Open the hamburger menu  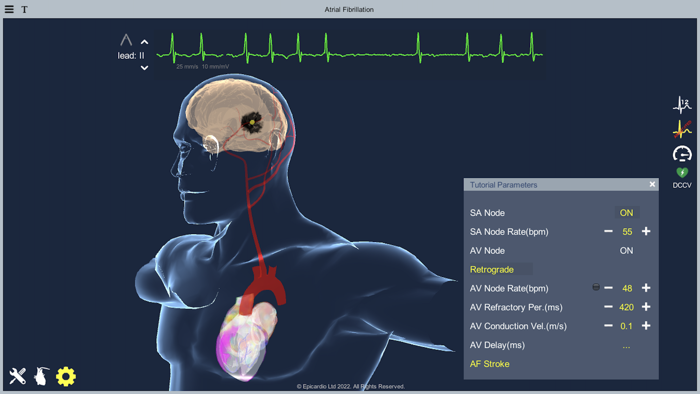(x=9, y=9)
